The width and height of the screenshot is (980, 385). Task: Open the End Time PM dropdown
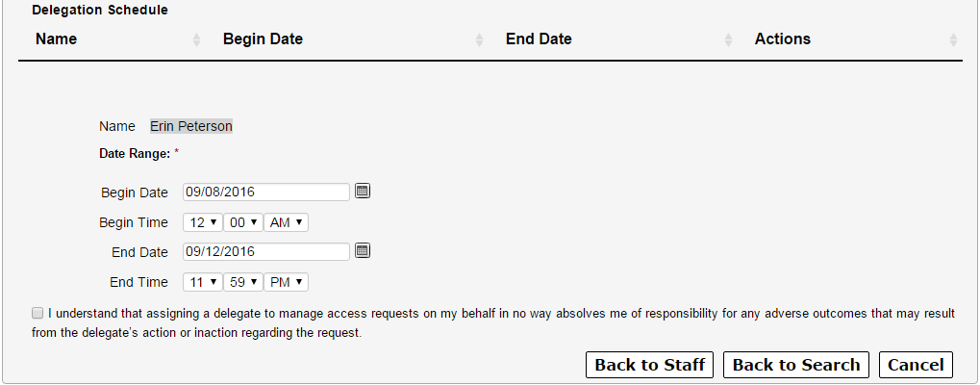(287, 282)
